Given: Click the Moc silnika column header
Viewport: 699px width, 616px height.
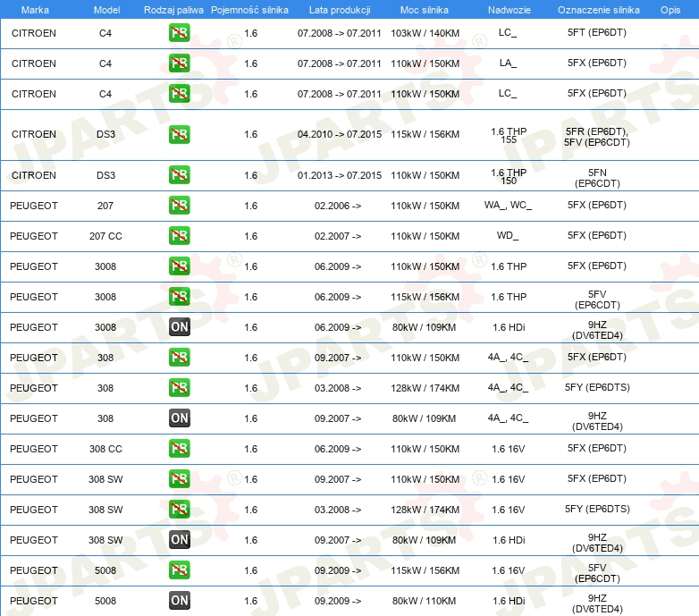Looking at the screenshot, I should tap(424, 10).
